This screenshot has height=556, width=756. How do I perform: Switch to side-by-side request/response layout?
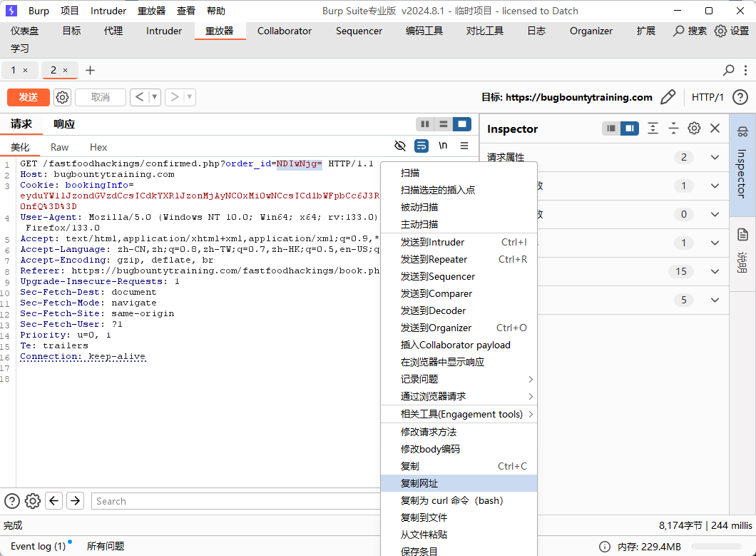point(425,124)
